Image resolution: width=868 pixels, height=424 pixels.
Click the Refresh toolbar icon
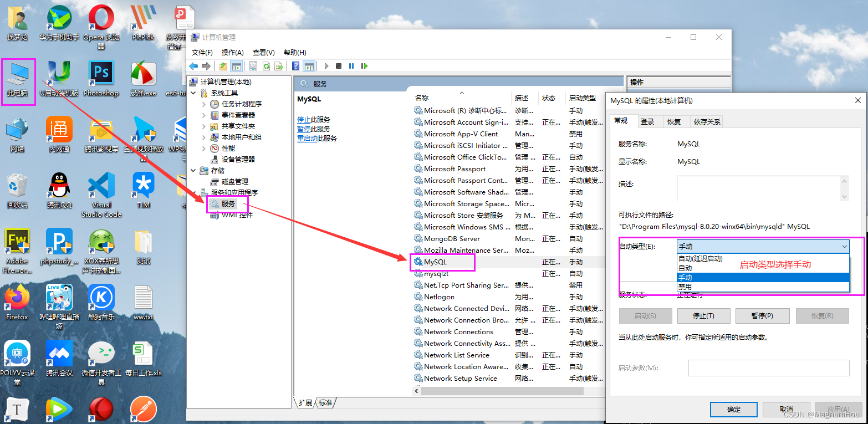pyautogui.click(x=266, y=66)
